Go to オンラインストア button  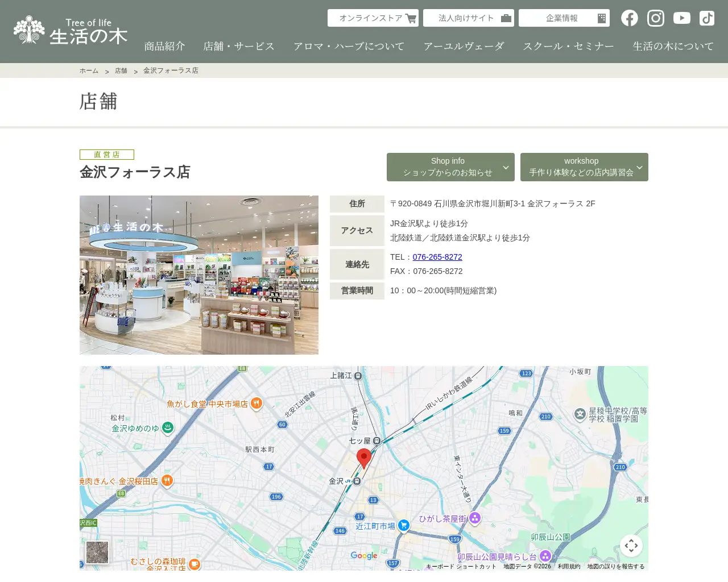coord(373,18)
